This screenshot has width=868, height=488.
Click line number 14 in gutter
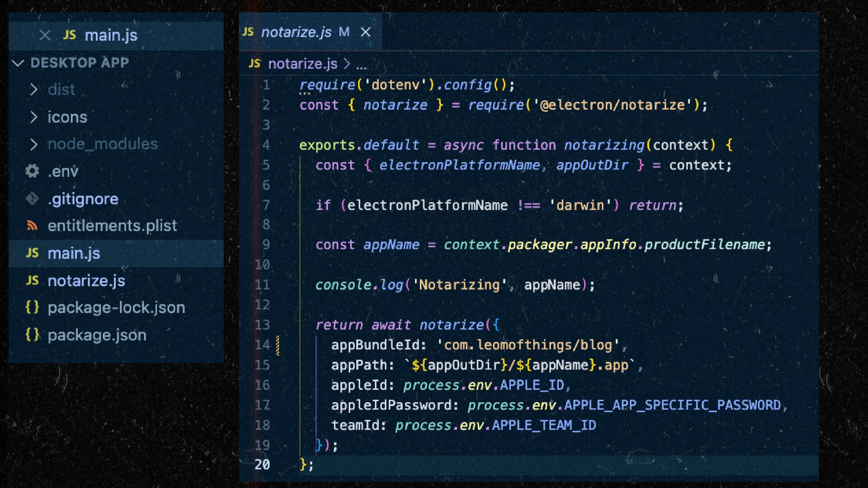coord(262,345)
